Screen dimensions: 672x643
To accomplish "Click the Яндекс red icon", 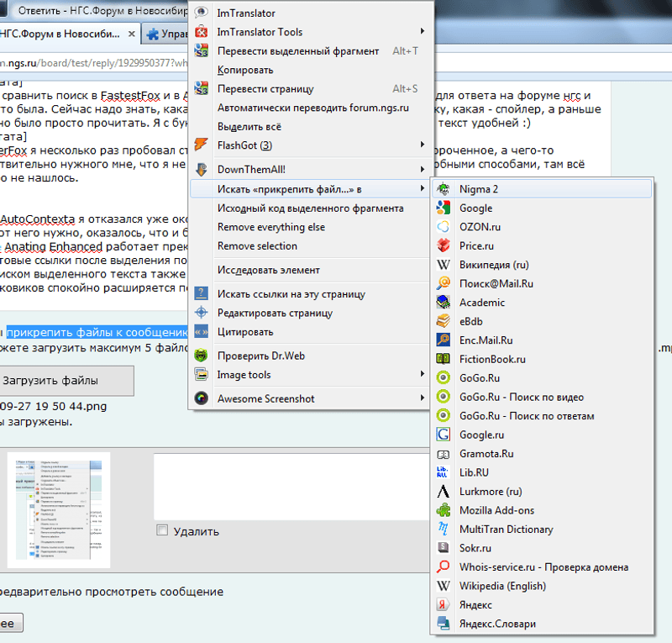I will tap(444, 605).
